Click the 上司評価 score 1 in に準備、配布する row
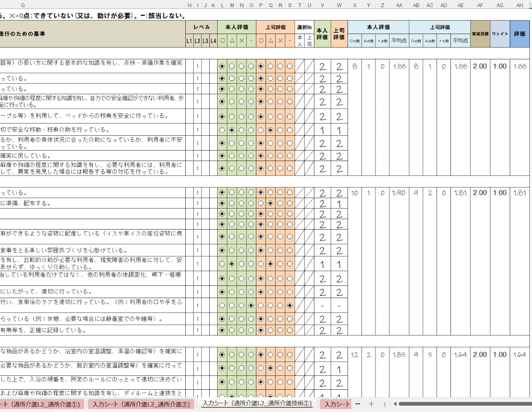532x412 pixels. (339, 204)
